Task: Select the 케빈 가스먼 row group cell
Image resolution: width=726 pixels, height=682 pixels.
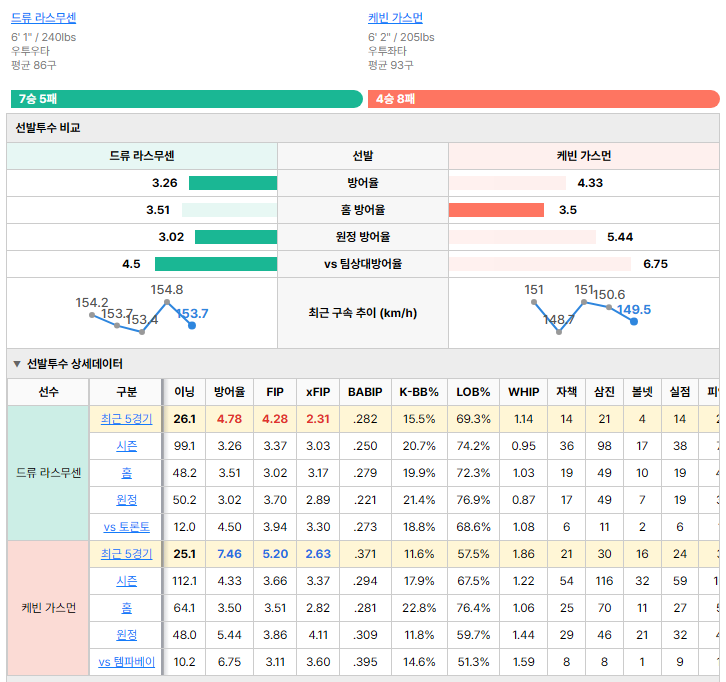Action: tap(48, 608)
